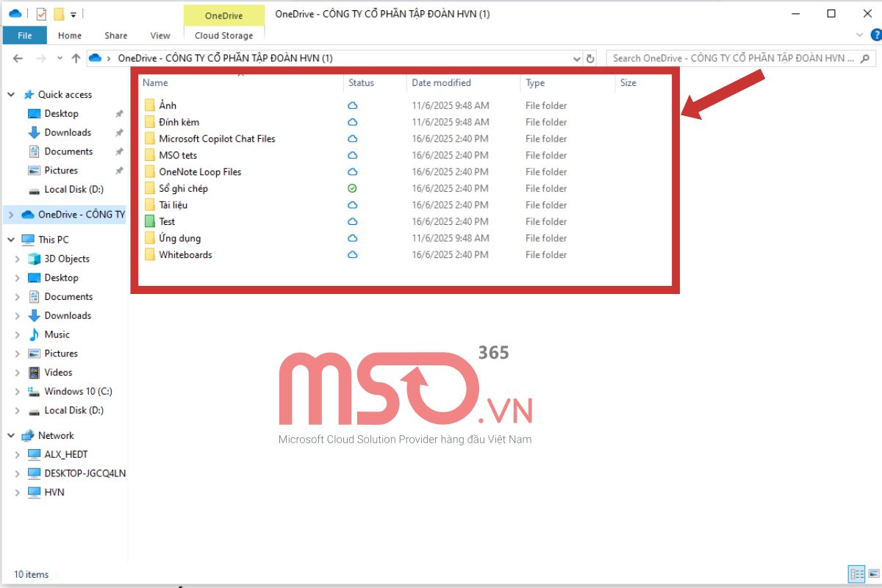Viewport: 882px width, 588px height.
Task: Select DESKTOP-JGCQ4LN network computer
Action: pos(85,473)
